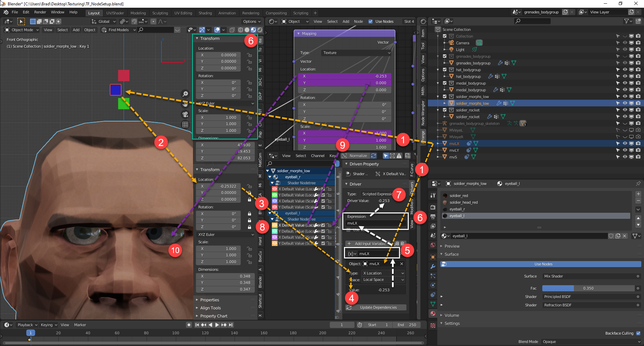Adjust the Fac slider value
This screenshot has height=346, width=644.
588,288
